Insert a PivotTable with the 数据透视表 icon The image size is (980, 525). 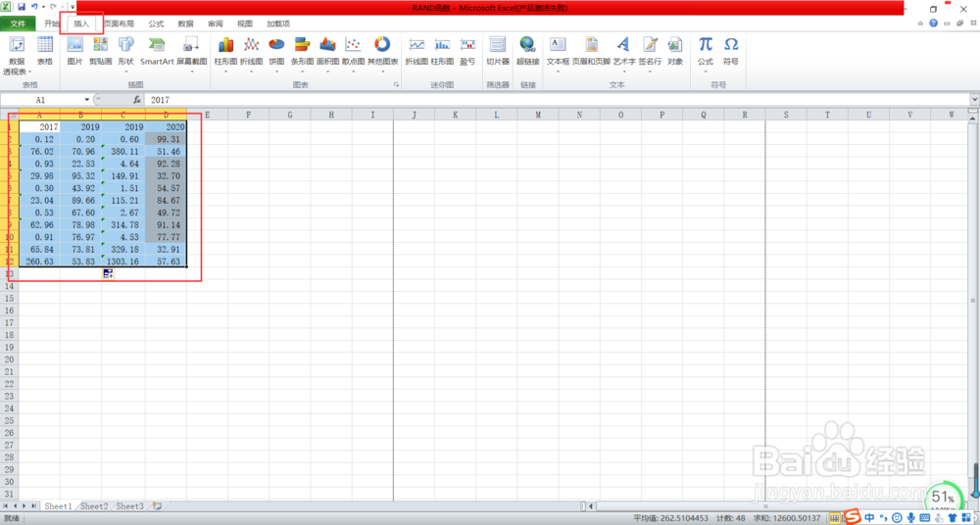click(x=17, y=56)
